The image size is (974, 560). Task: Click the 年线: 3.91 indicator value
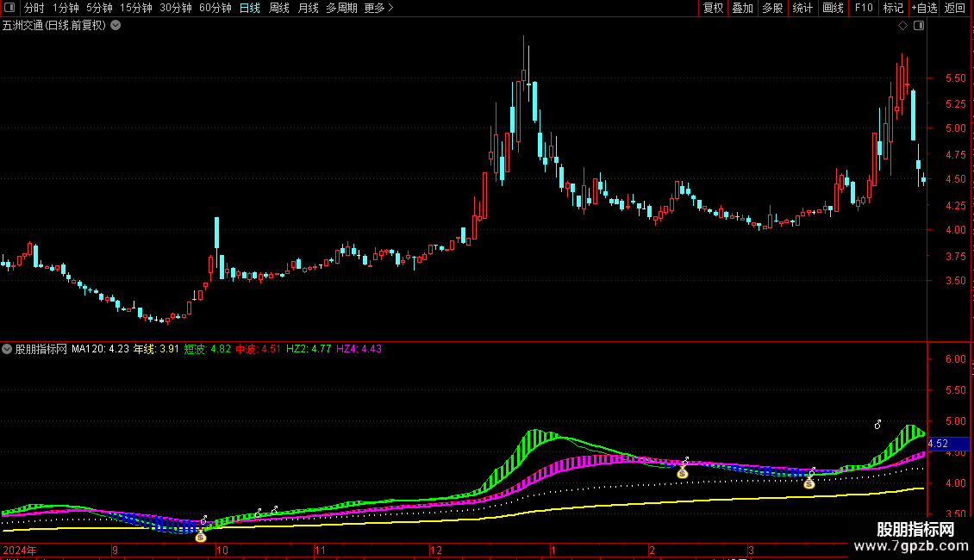click(156, 349)
